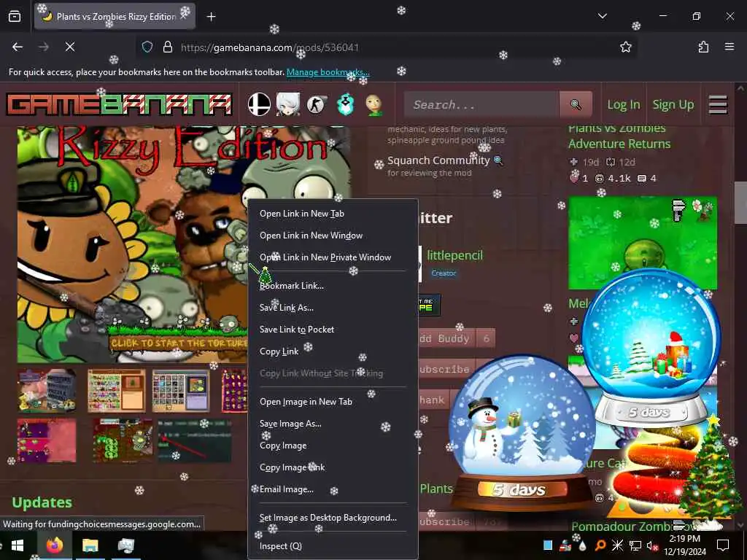Open the white-haired anime character game icon
The width and height of the screenshot is (747, 560).
(288, 104)
